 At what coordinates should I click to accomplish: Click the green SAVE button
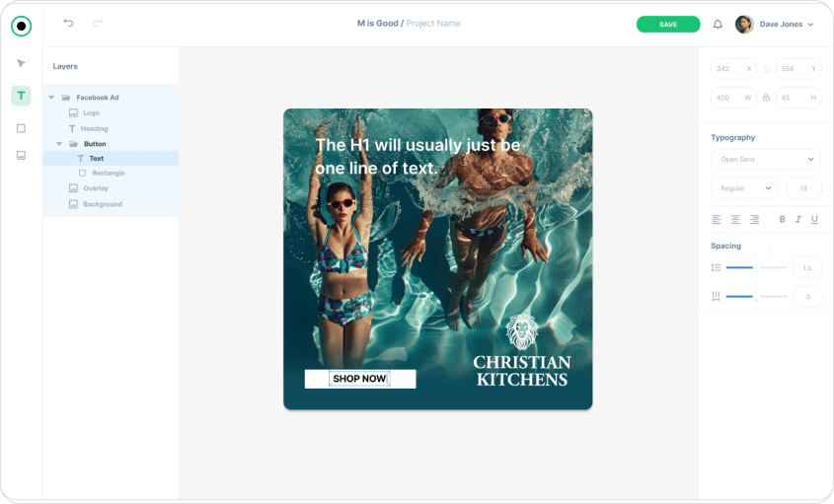[x=668, y=24]
